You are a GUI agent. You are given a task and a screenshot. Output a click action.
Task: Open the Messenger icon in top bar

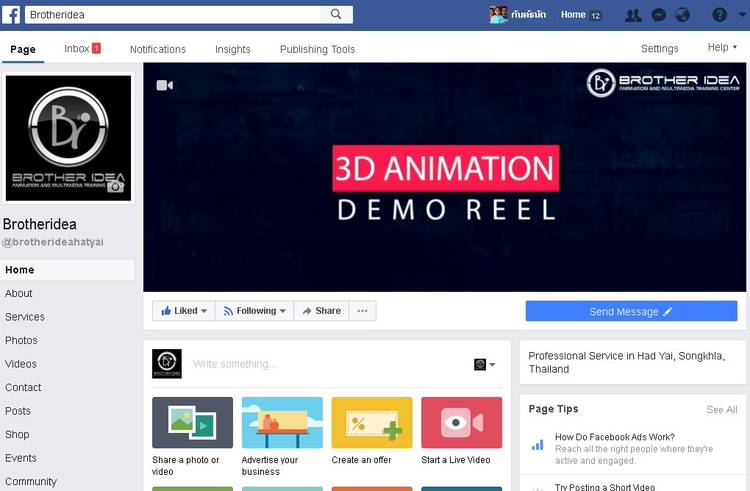point(658,15)
